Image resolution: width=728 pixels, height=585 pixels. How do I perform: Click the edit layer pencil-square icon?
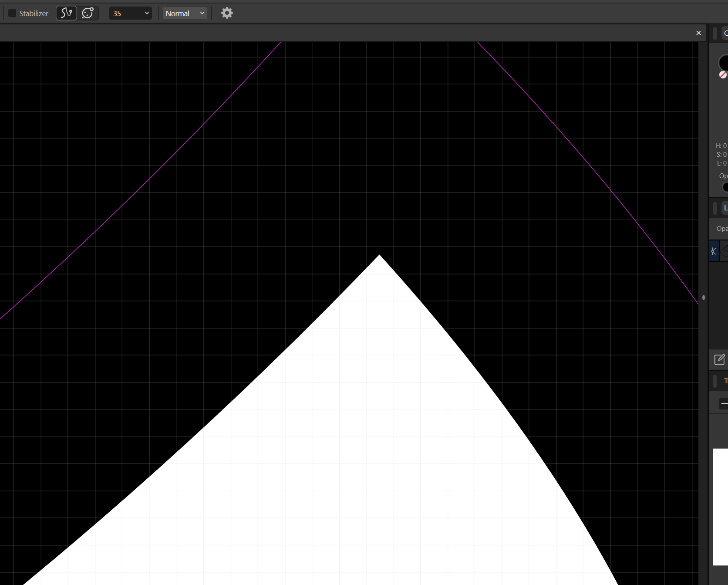719,359
